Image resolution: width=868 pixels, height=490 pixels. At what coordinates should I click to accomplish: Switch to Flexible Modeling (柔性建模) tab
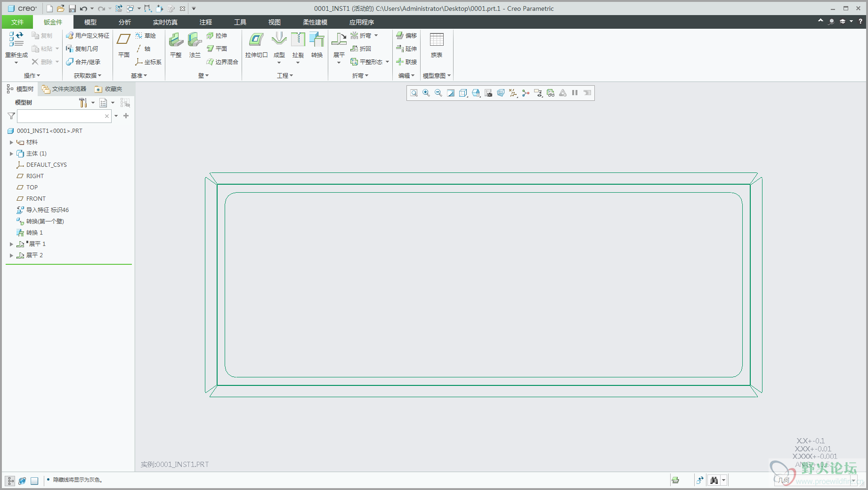coord(315,22)
